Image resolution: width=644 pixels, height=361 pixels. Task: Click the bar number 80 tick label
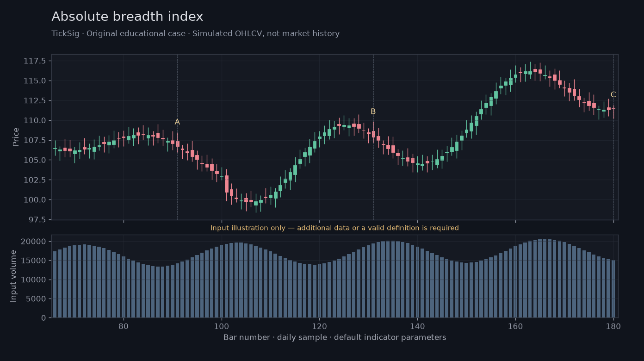pyautogui.click(x=124, y=326)
